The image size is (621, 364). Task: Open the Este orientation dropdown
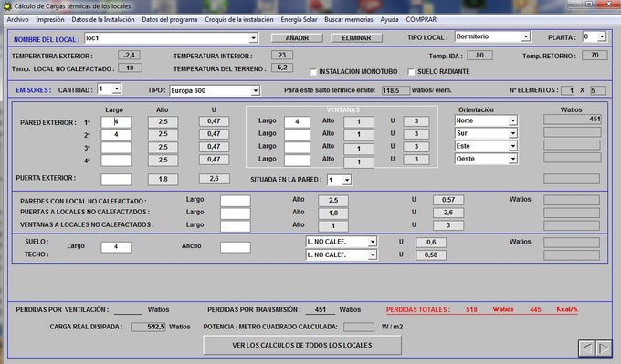513,146
